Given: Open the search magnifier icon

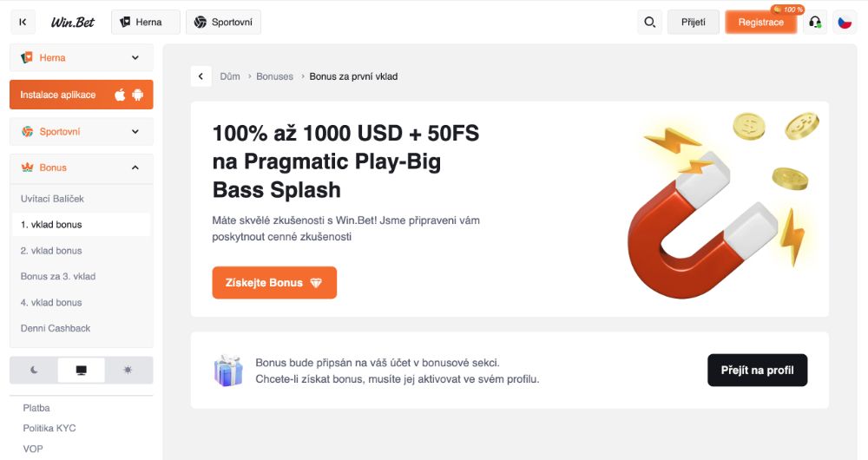Looking at the screenshot, I should click(x=649, y=23).
